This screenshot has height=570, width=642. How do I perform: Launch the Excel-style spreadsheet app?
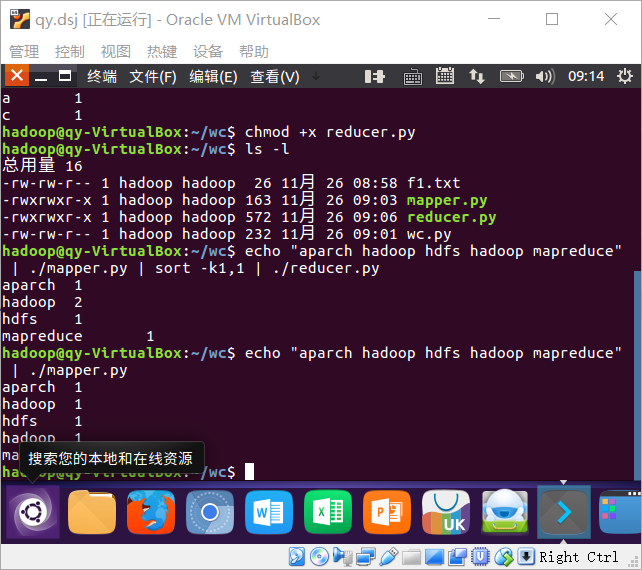328,512
